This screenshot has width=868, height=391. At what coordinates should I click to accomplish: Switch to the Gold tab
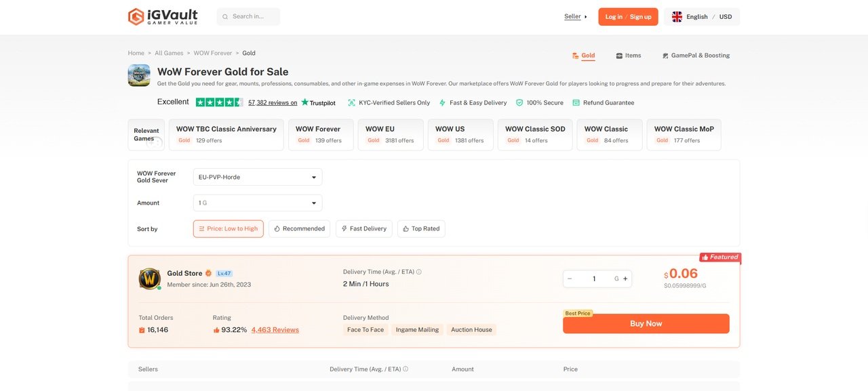point(584,56)
